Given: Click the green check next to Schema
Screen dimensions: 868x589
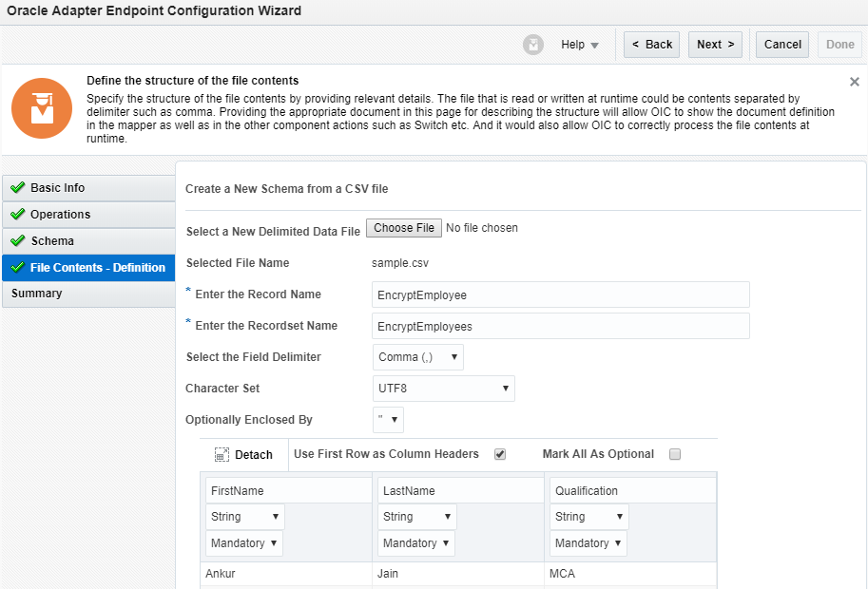Looking at the screenshot, I should (x=17, y=241).
